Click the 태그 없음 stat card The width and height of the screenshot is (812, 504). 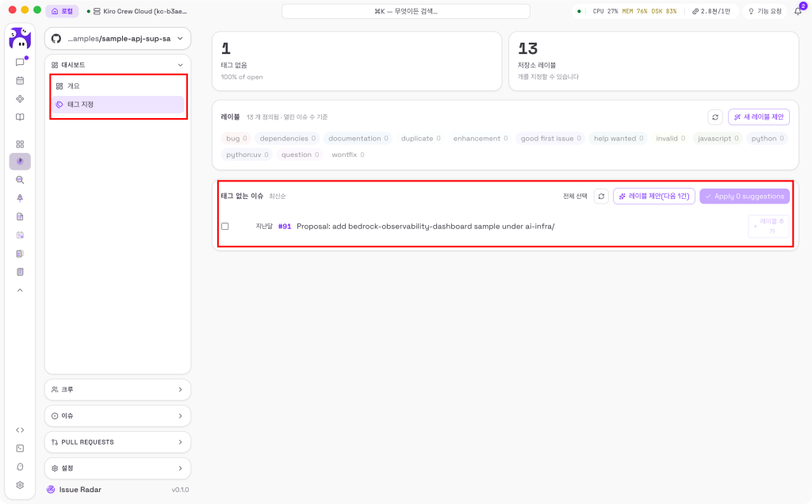click(x=357, y=61)
